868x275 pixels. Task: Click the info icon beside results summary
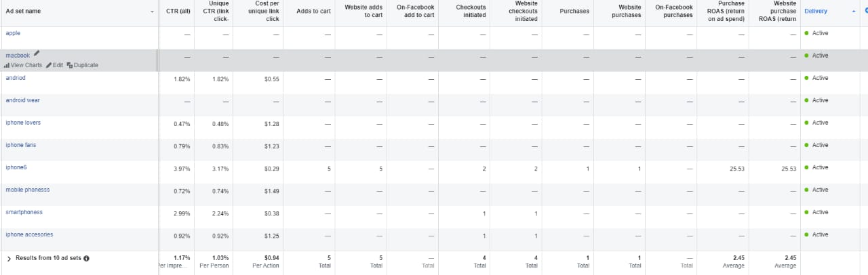pos(86,258)
